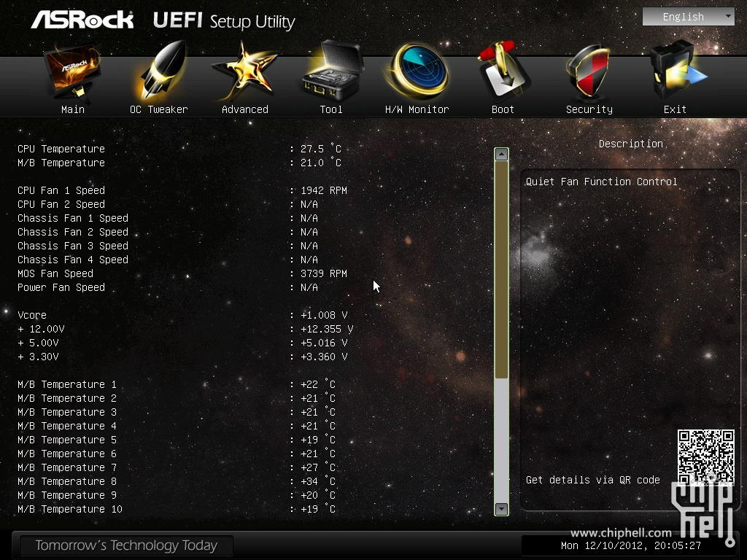Click the 3739 RPM MOS fan value

pyautogui.click(x=324, y=274)
